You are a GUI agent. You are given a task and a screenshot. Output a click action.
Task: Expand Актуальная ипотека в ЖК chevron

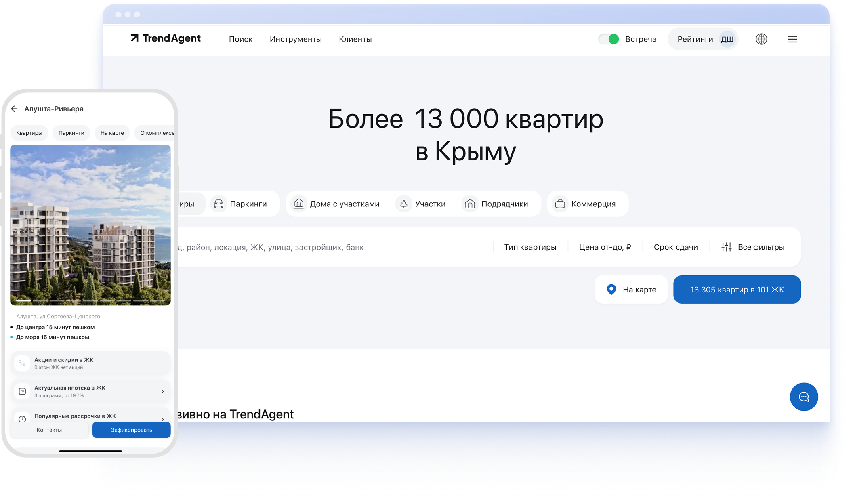point(162,391)
